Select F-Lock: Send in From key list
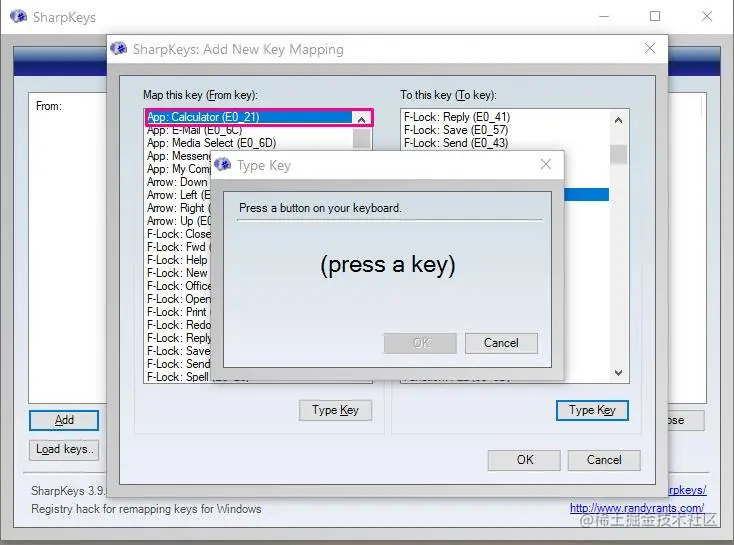The image size is (734, 545). pyautogui.click(x=178, y=364)
